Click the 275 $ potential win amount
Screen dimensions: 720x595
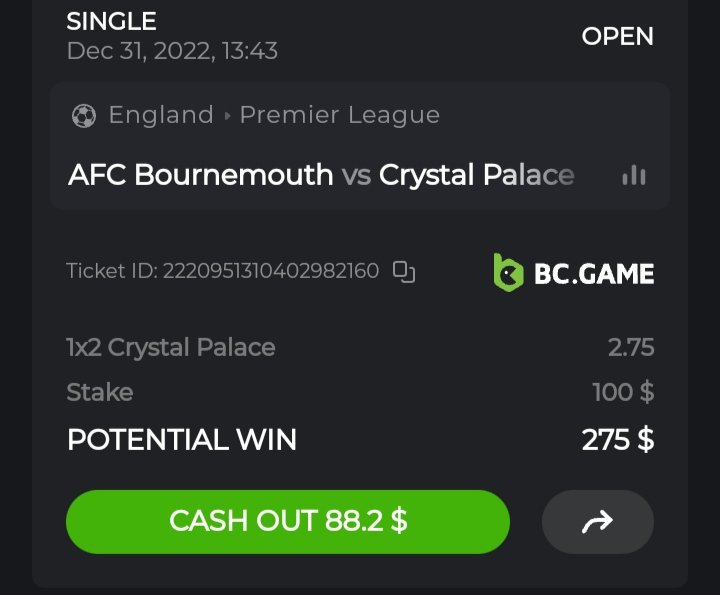pyautogui.click(x=617, y=439)
